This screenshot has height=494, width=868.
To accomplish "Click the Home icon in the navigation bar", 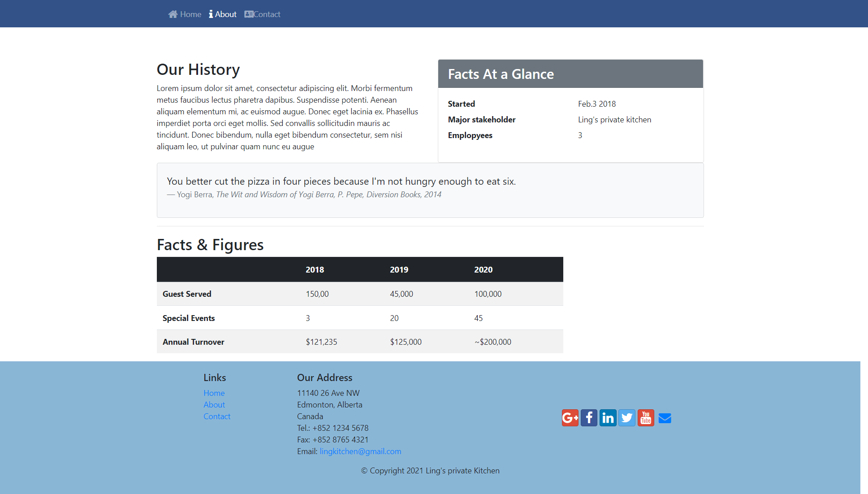I will click(173, 14).
